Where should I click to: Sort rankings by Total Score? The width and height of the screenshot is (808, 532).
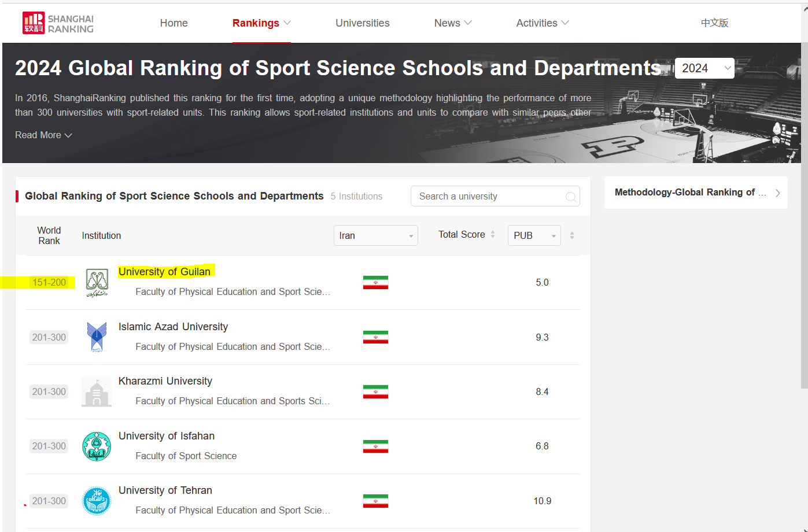click(x=466, y=235)
